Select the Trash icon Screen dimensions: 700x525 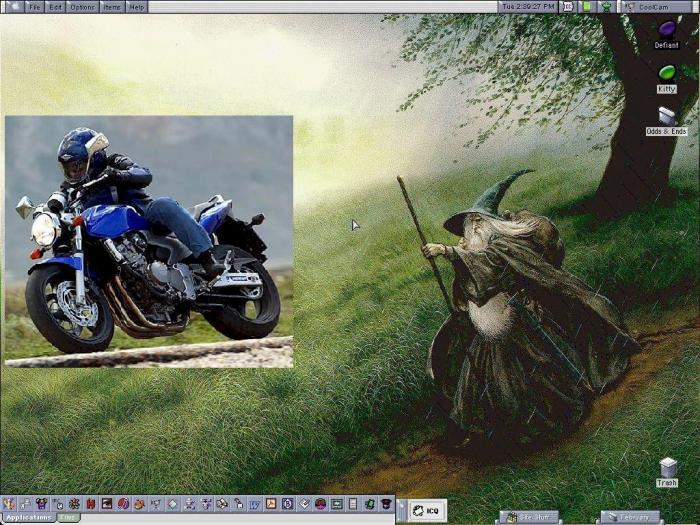pyautogui.click(x=667, y=468)
